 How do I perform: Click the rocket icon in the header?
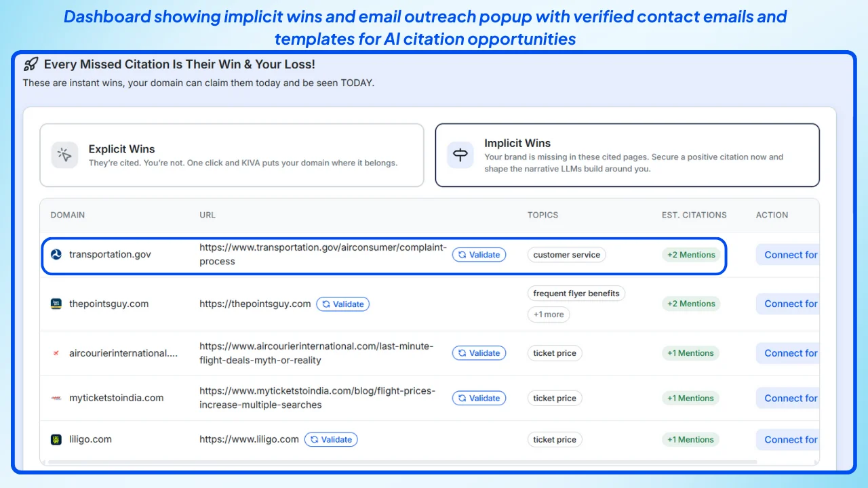click(30, 64)
